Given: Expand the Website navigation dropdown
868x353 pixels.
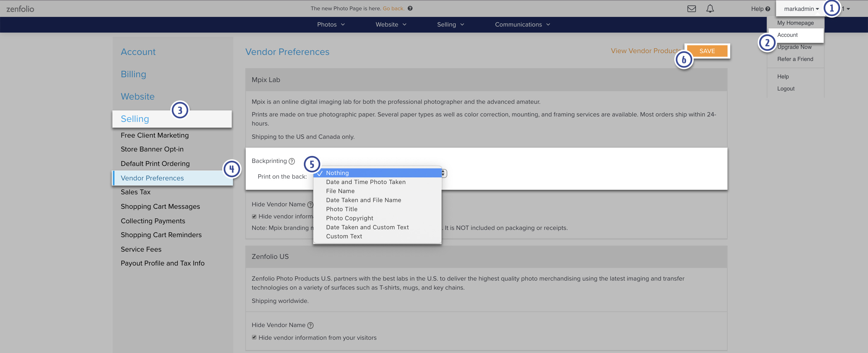Looking at the screenshot, I should click(x=391, y=25).
